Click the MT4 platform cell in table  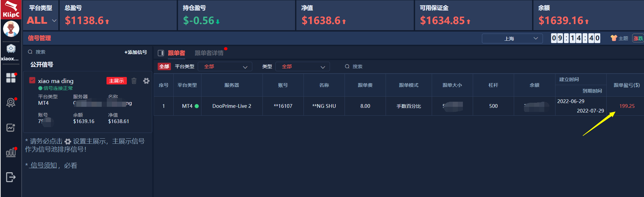(x=187, y=106)
